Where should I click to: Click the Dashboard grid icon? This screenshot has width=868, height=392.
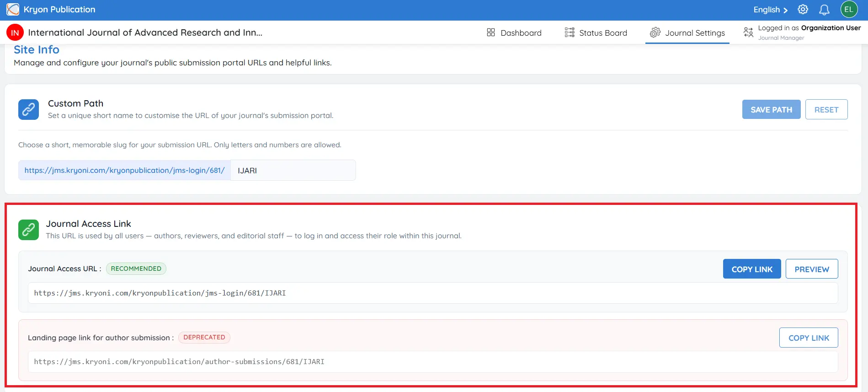click(x=491, y=32)
